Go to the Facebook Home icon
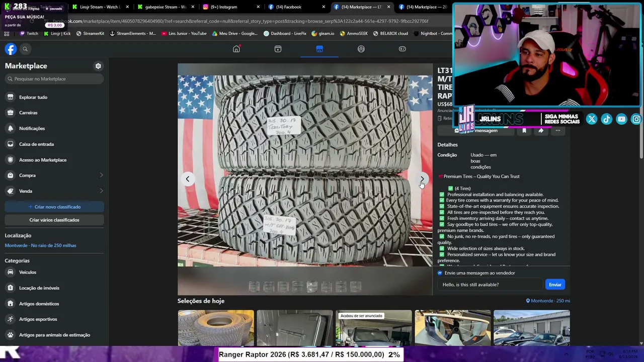This screenshot has height=362, width=644. 236,49
